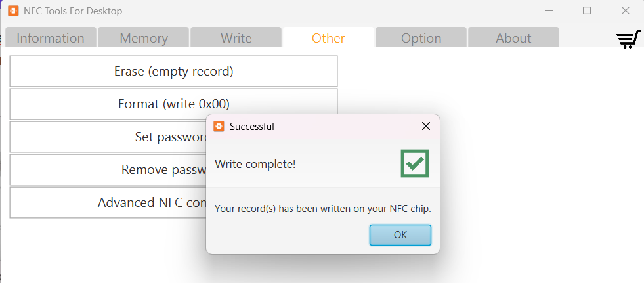644x283 pixels.
Task: Click the shopping cart icon
Action: [x=628, y=39]
